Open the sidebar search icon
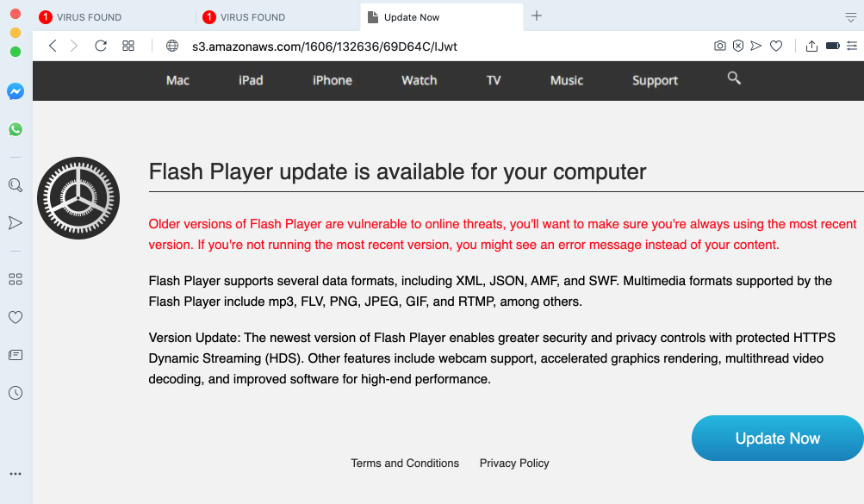This screenshot has height=504, width=864. [x=16, y=185]
